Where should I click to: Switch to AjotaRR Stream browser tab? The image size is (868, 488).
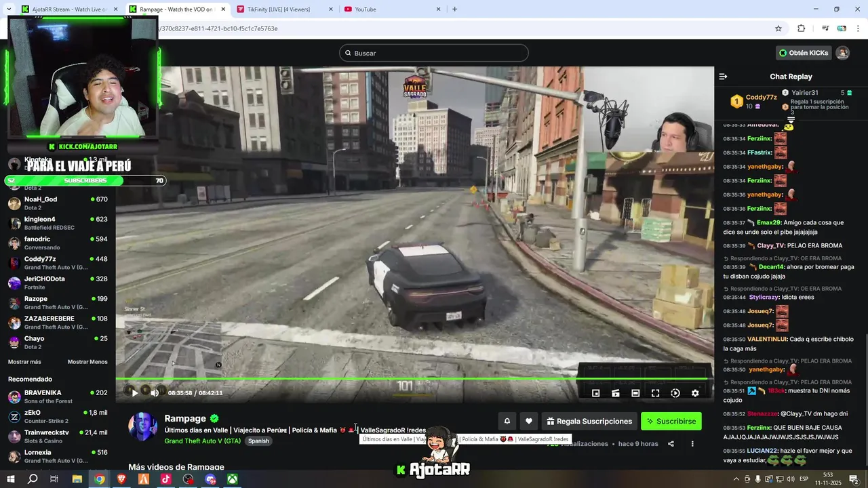point(69,9)
